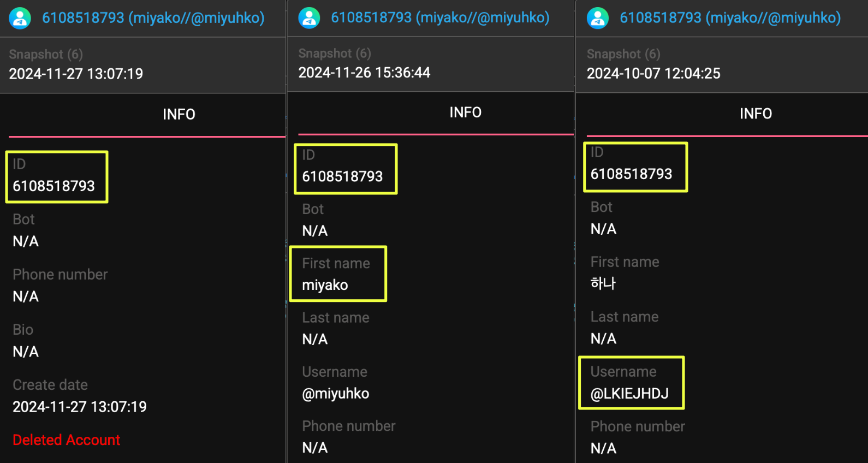
Task: Click the Create date value 2024-11-27 13:07:19
Action: pos(80,407)
